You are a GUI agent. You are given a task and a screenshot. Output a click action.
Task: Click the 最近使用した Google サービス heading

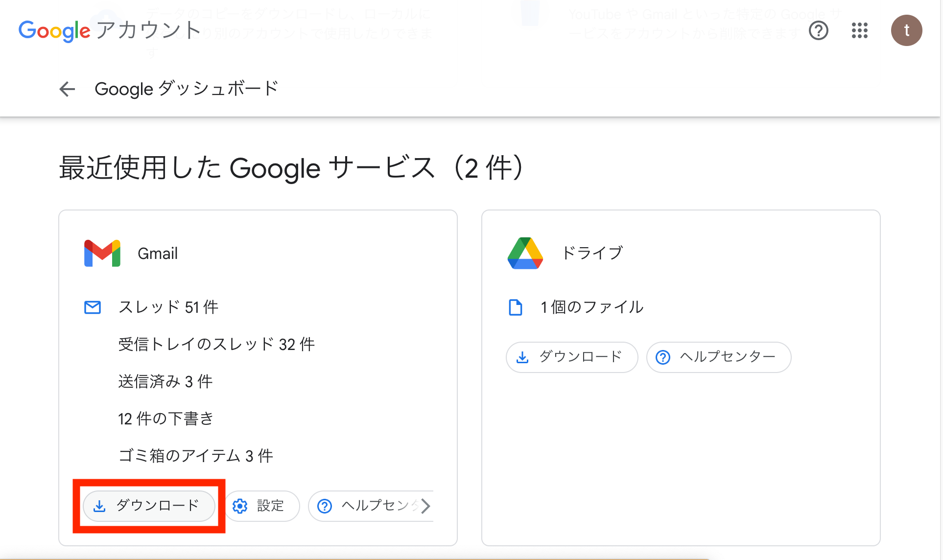tap(292, 168)
